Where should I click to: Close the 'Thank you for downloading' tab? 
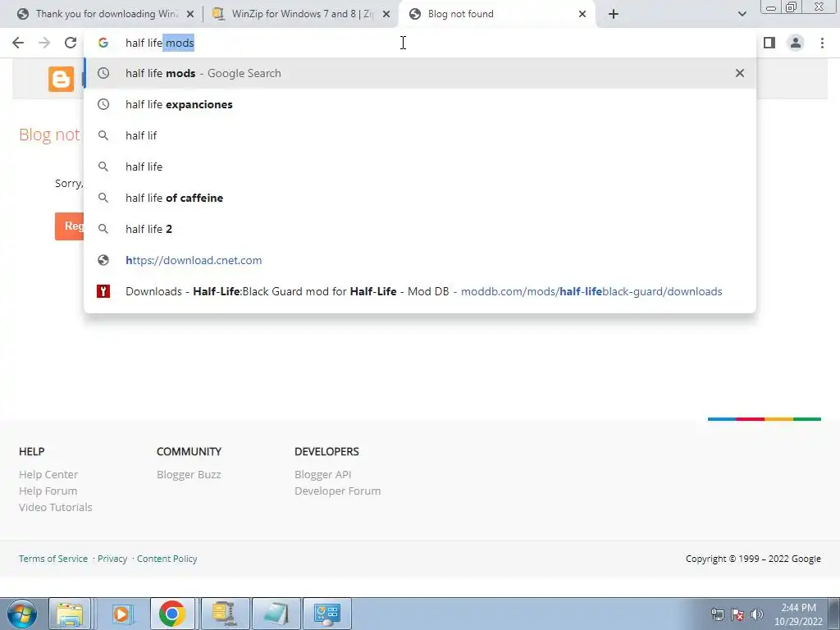[x=190, y=14]
